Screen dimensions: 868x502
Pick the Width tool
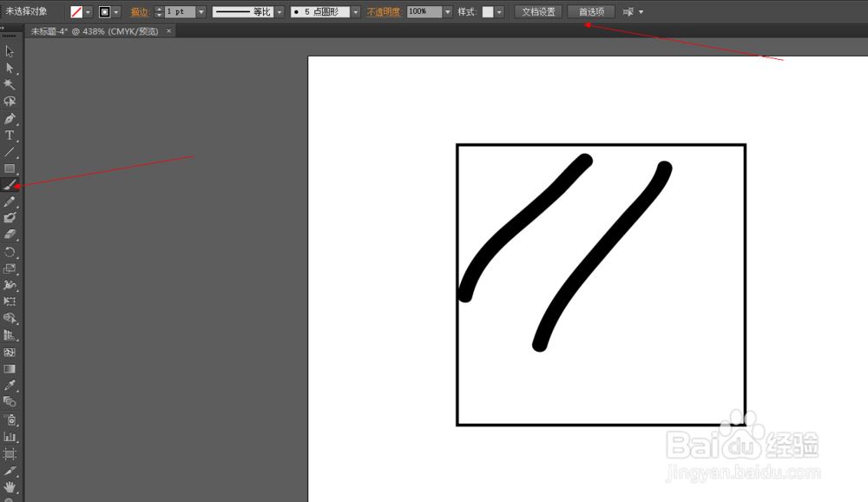tap(10, 286)
